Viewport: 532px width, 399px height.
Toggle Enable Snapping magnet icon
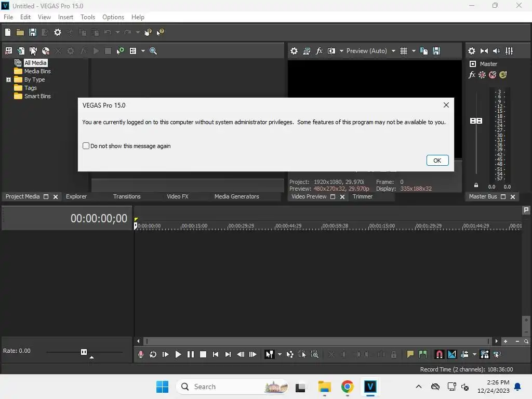[439, 354]
